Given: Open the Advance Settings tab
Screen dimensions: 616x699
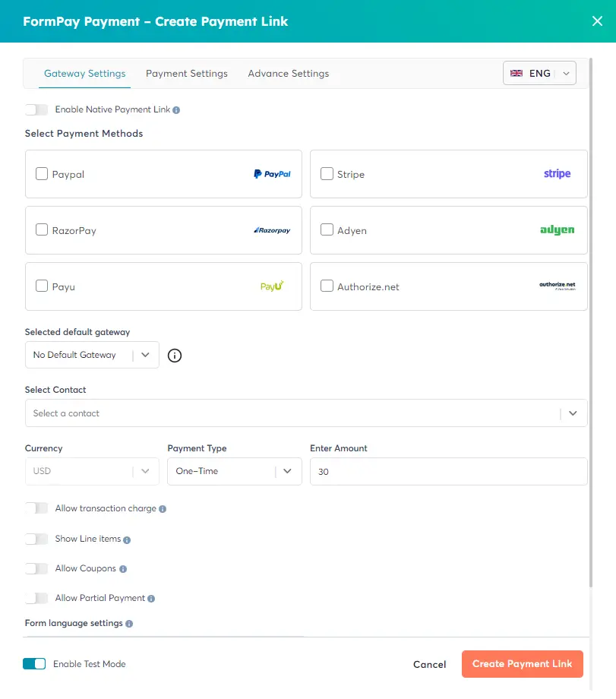Looking at the screenshot, I should [288, 73].
